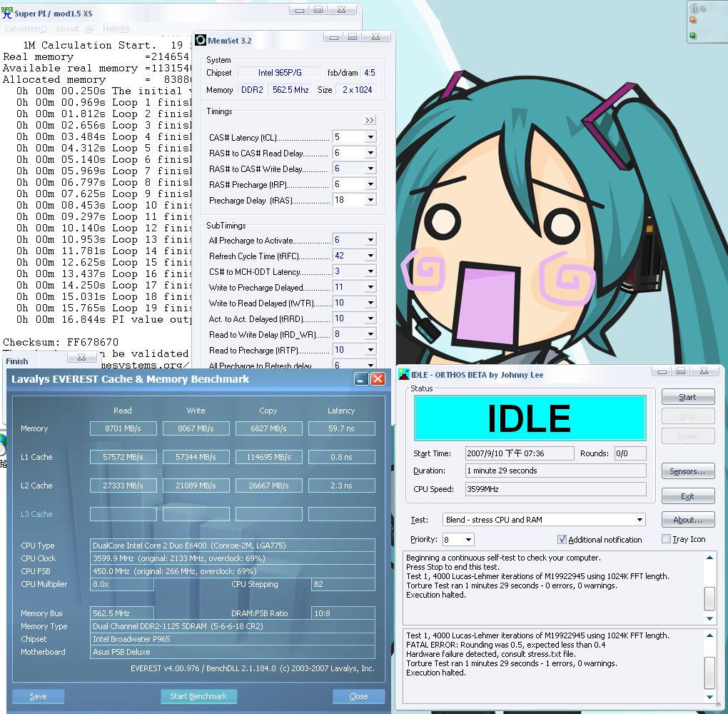Viewport: 728px width, 714px height.
Task: Minimize the EVEREST benchmark window
Action: pyautogui.click(x=361, y=379)
